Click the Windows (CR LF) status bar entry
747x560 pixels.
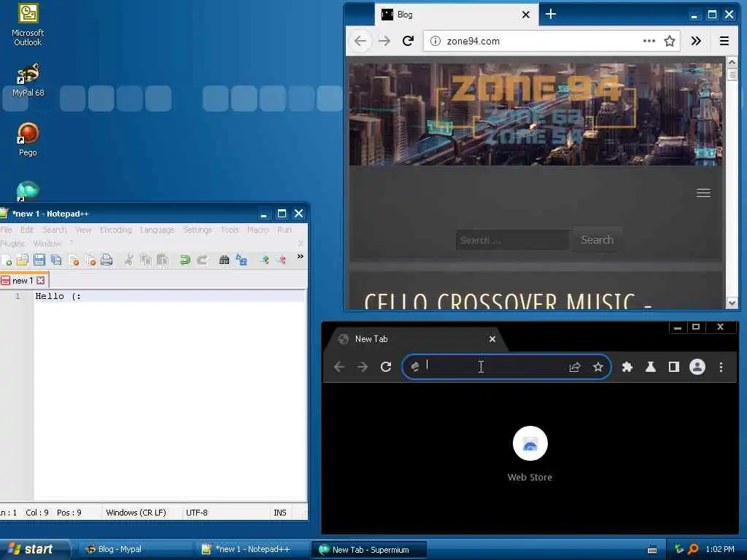coord(136,513)
